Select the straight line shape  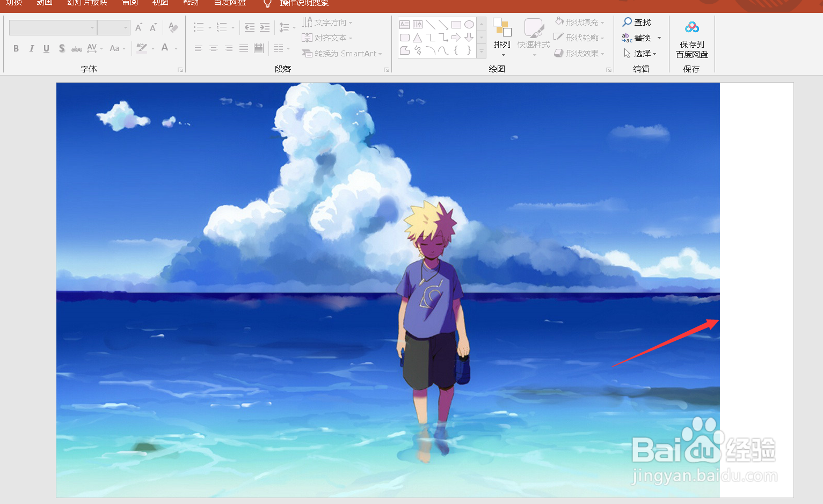click(x=431, y=25)
